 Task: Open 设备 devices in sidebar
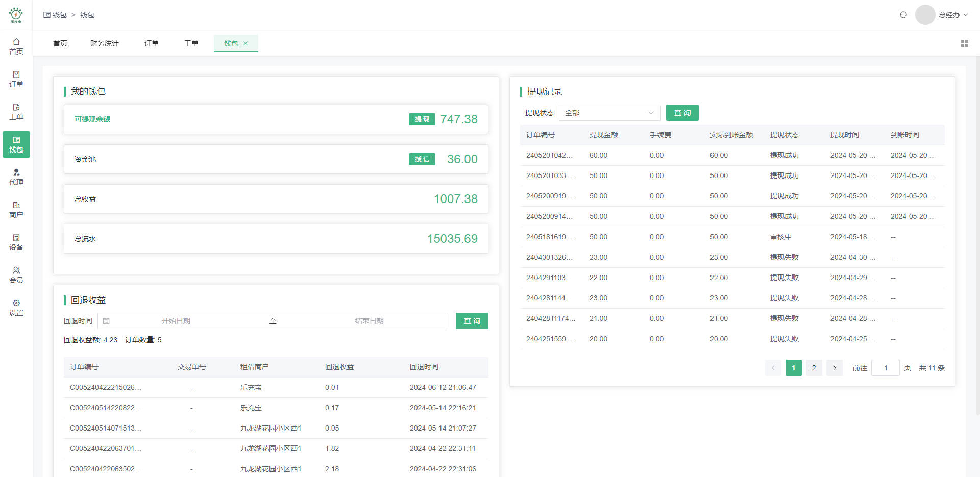[x=16, y=242]
